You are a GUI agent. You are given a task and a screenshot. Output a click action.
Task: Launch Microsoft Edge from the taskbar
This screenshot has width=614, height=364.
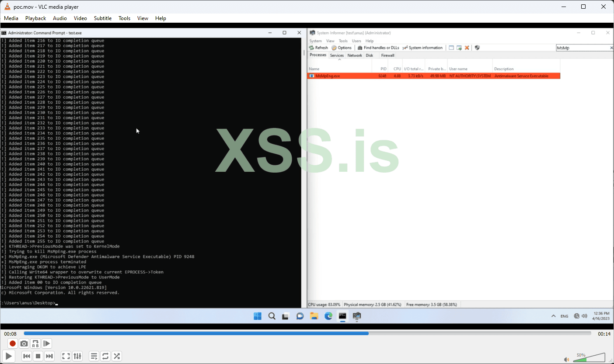(328, 316)
